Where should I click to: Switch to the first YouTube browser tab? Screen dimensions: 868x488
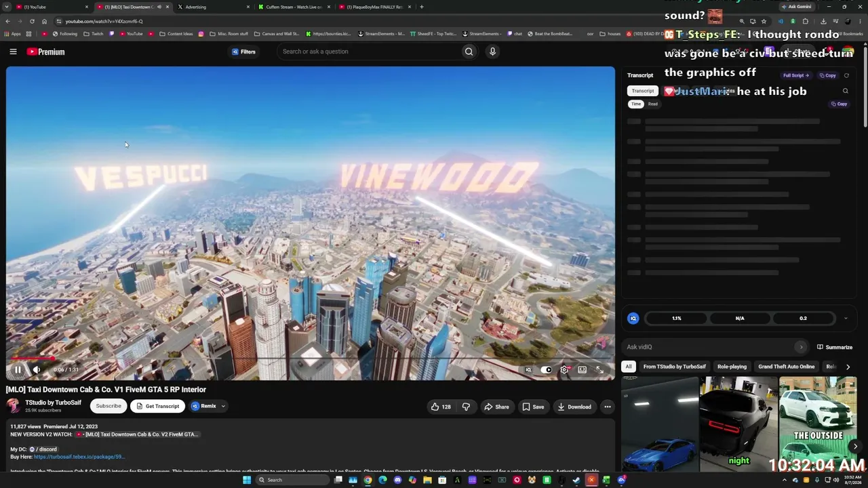53,7
